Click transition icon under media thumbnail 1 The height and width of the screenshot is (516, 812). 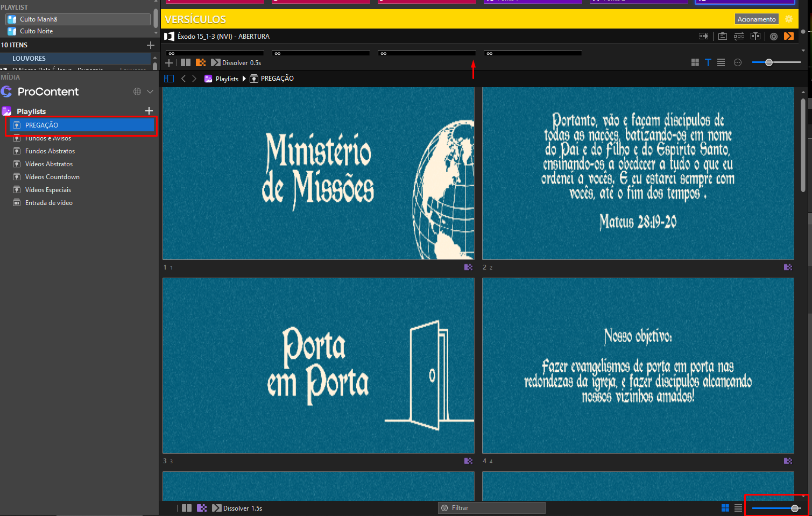click(469, 267)
